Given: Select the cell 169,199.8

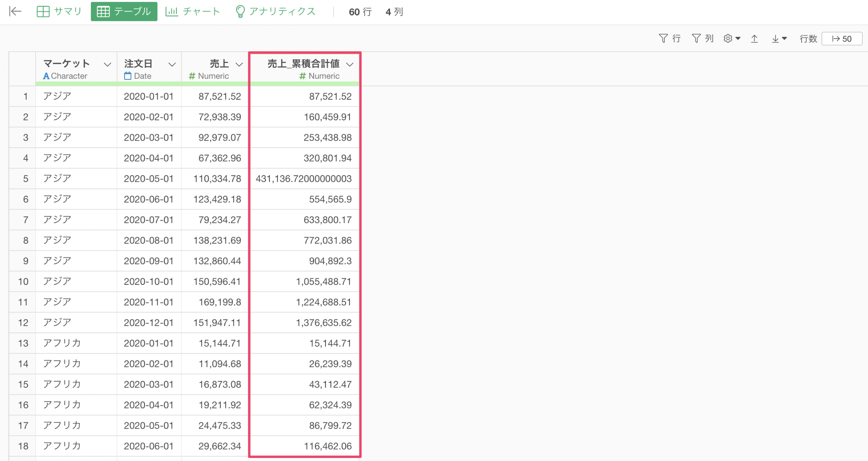Looking at the screenshot, I should pyautogui.click(x=215, y=302).
